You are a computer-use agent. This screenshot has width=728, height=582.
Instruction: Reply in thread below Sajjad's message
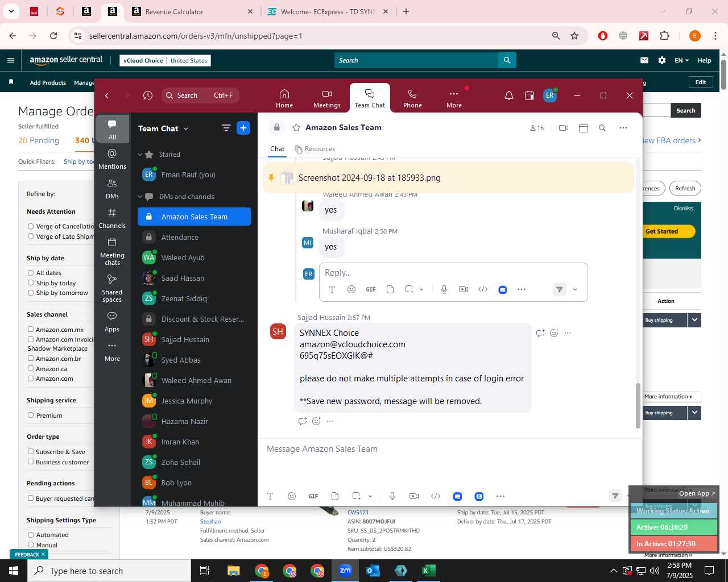click(x=303, y=421)
